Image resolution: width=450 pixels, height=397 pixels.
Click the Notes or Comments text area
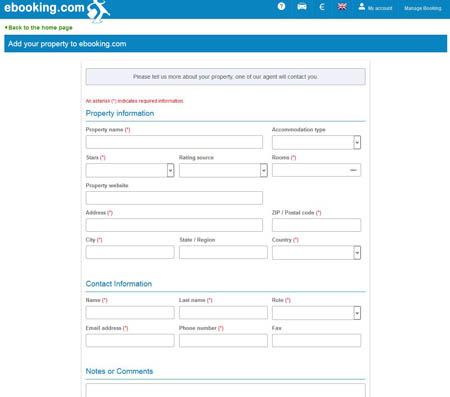[x=225, y=390]
